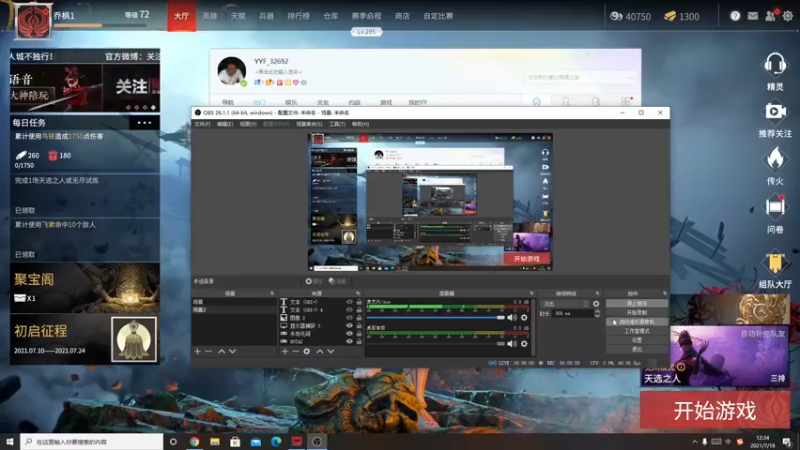The height and width of the screenshot is (450, 800).
Task: Open Microsoft Edge from the taskbar
Action: [x=276, y=441]
